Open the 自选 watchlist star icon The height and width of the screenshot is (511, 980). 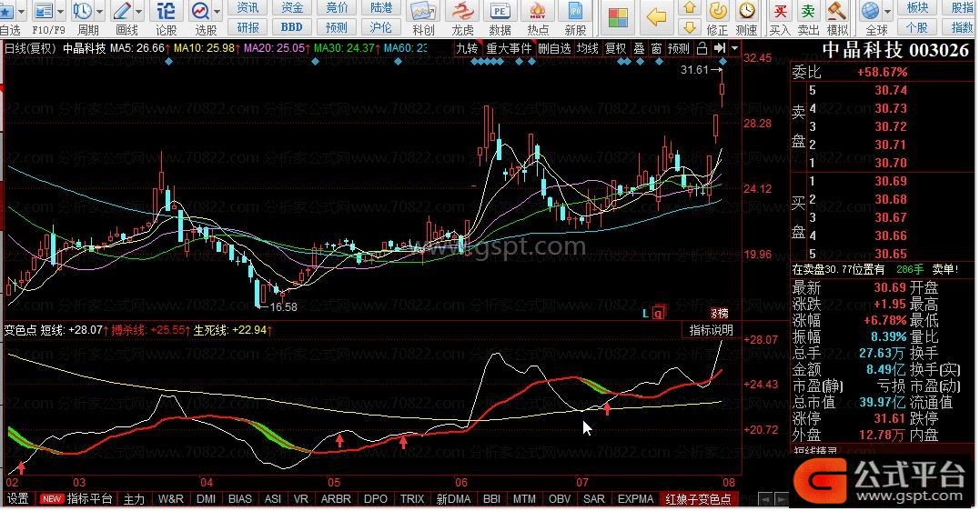pos(6,11)
